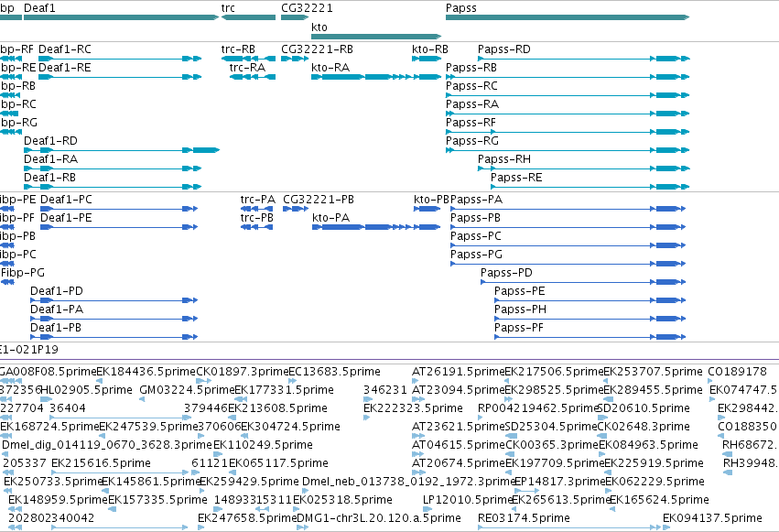Select the Deaf1-RD transcript
Viewport: 779px width, 532px height.
122,150
